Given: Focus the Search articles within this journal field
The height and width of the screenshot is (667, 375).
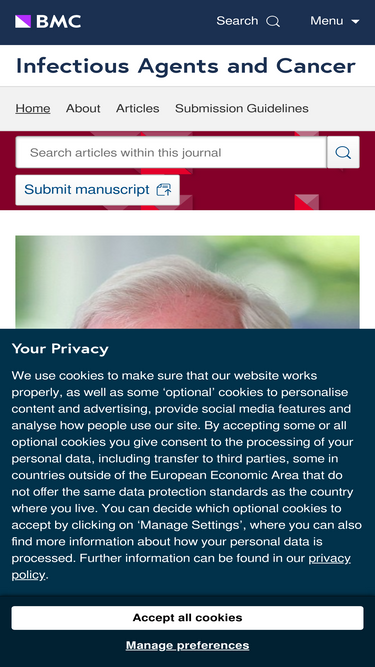Looking at the screenshot, I should point(171,152).
